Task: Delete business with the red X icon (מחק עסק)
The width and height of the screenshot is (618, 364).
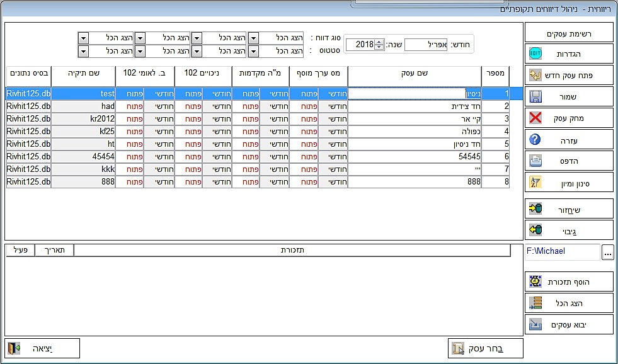Action: click(535, 118)
